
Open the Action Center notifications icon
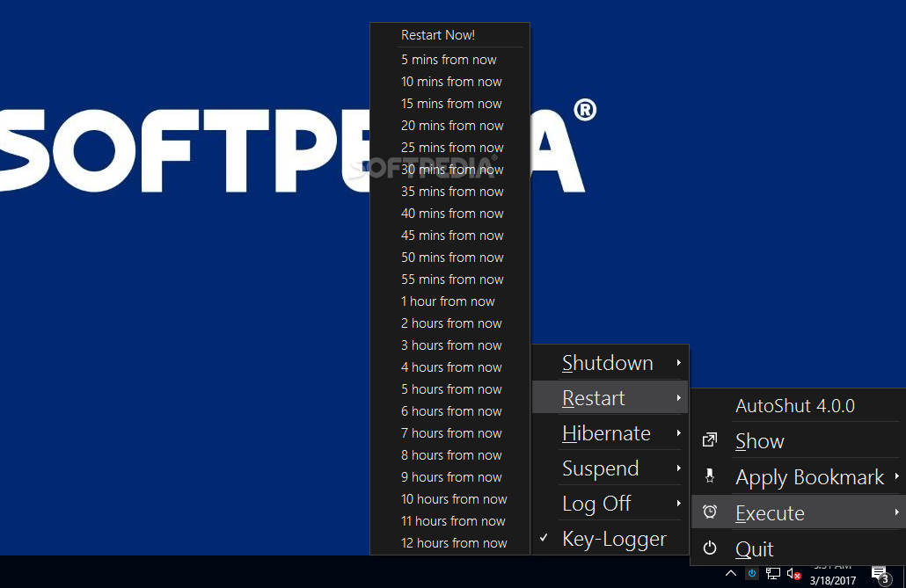click(881, 576)
